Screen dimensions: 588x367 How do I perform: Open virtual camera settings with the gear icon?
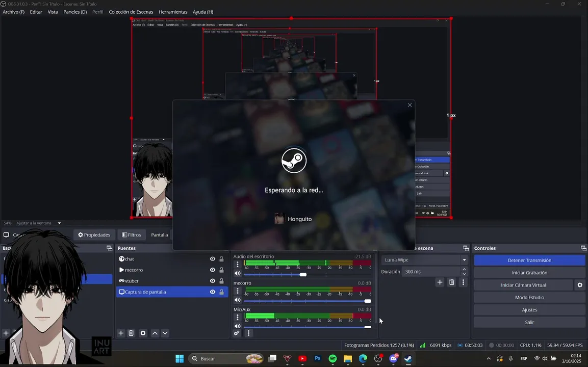(x=580, y=285)
